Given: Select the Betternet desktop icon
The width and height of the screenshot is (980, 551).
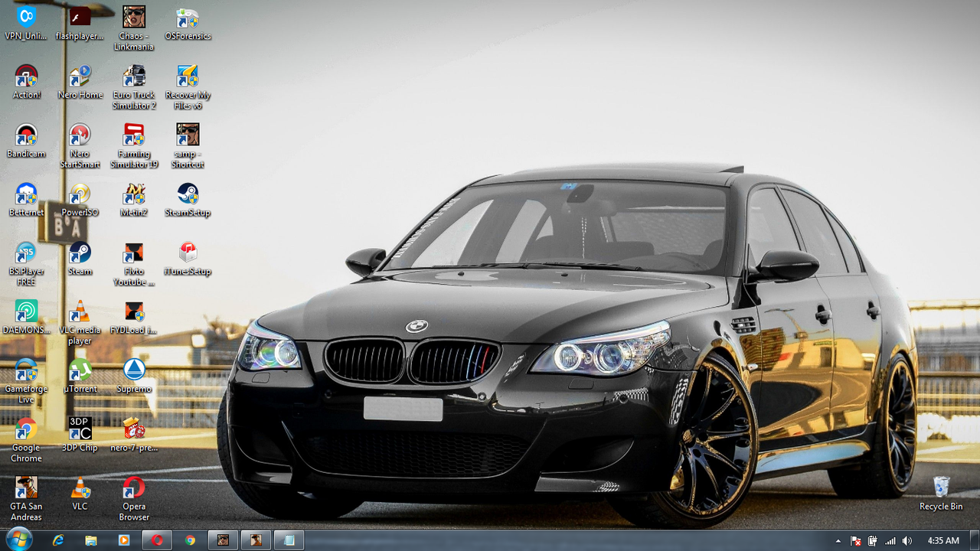Looking at the screenshot, I should (x=27, y=200).
